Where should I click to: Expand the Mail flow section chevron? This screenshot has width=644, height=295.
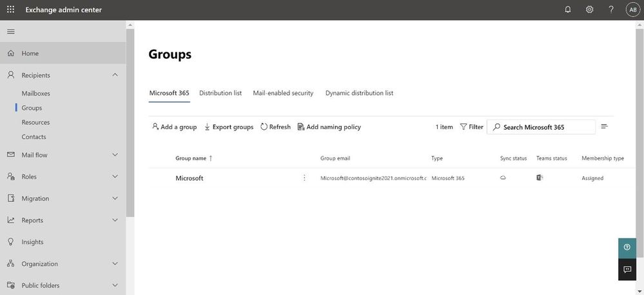tap(115, 155)
